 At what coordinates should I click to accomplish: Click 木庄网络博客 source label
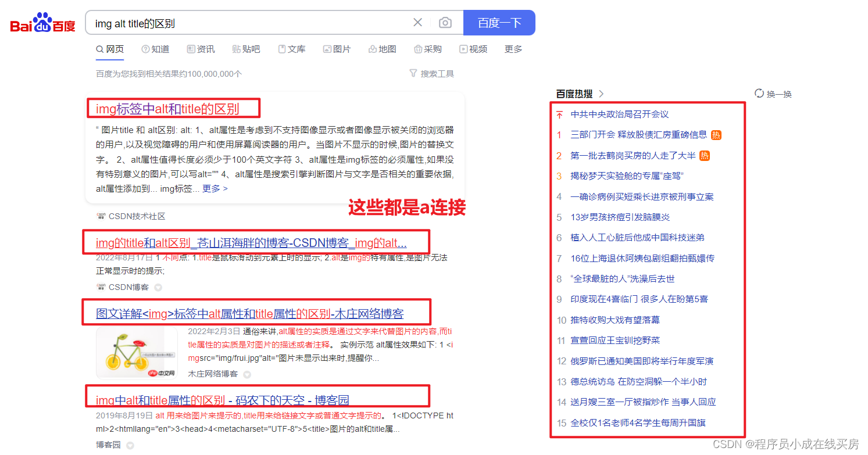pyautogui.click(x=213, y=374)
